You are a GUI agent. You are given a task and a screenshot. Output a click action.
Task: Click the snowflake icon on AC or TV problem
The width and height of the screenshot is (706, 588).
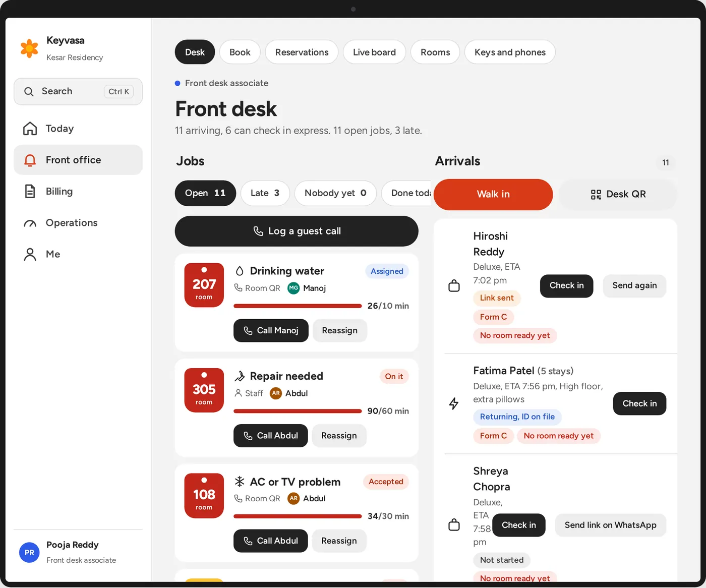pyautogui.click(x=240, y=482)
